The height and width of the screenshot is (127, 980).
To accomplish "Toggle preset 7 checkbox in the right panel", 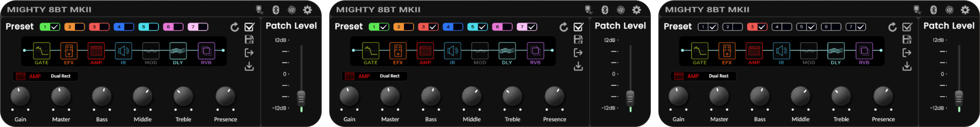I will (x=861, y=27).
